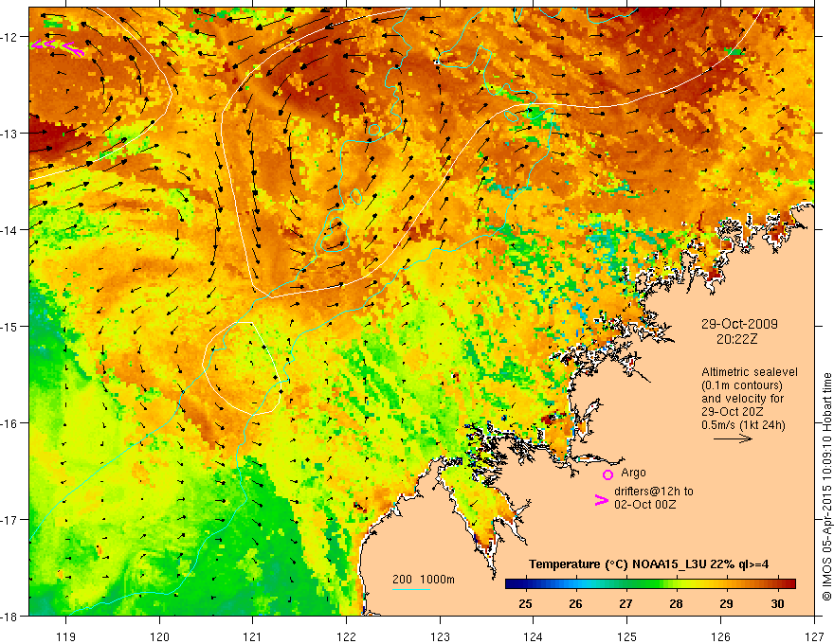This screenshot has height=644, width=834.
Task: Click the 127 longitude axis label
Action: click(814, 636)
